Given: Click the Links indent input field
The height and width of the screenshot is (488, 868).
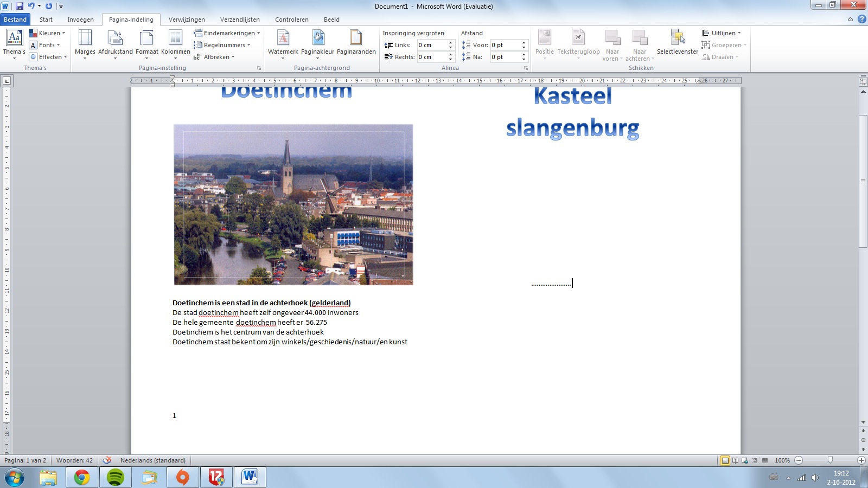Looking at the screenshot, I should coord(431,45).
